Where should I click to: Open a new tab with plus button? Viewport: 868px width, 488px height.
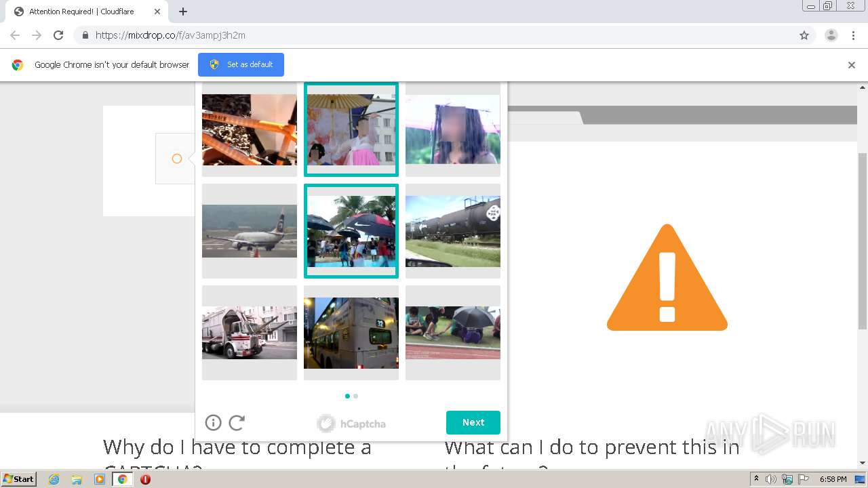click(x=183, y=12)
